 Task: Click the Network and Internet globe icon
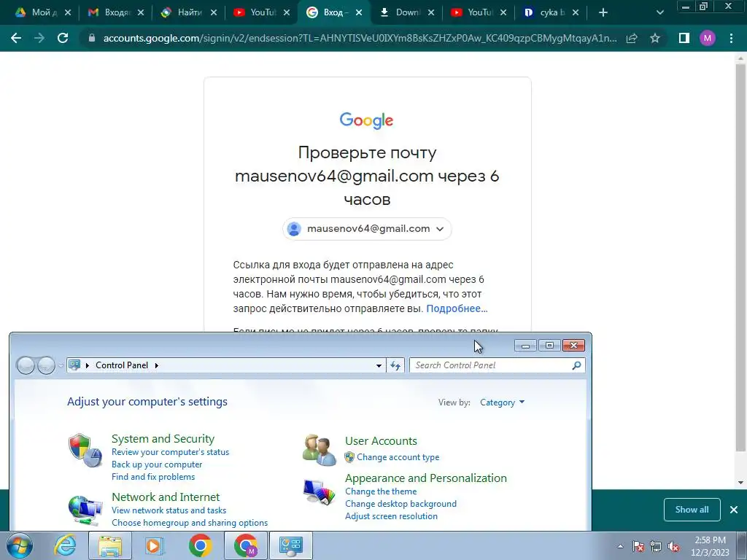click(x=85, y=510)
